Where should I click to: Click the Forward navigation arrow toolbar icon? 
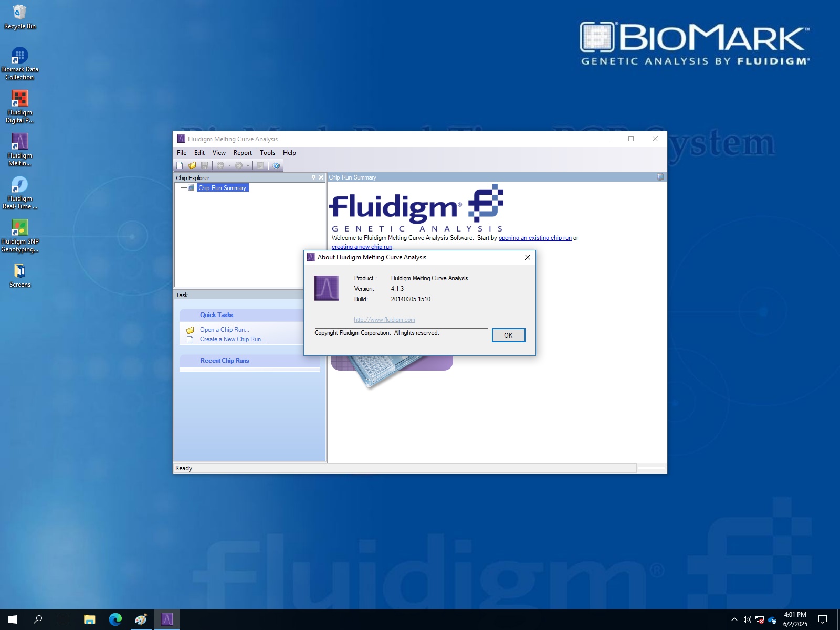pyautogui.click(x=239, y=165)
